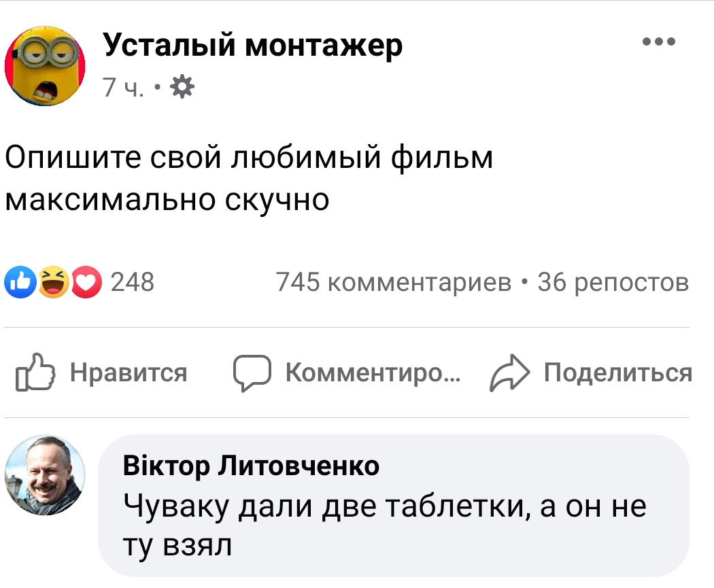Open the 745 комментариев link

(x=394, y=282)
